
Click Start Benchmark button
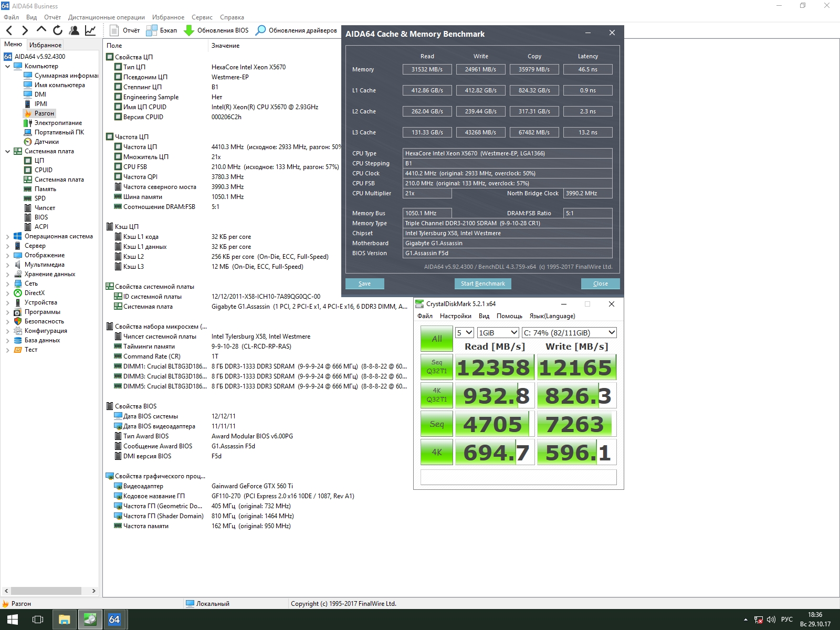coord(482,283)
